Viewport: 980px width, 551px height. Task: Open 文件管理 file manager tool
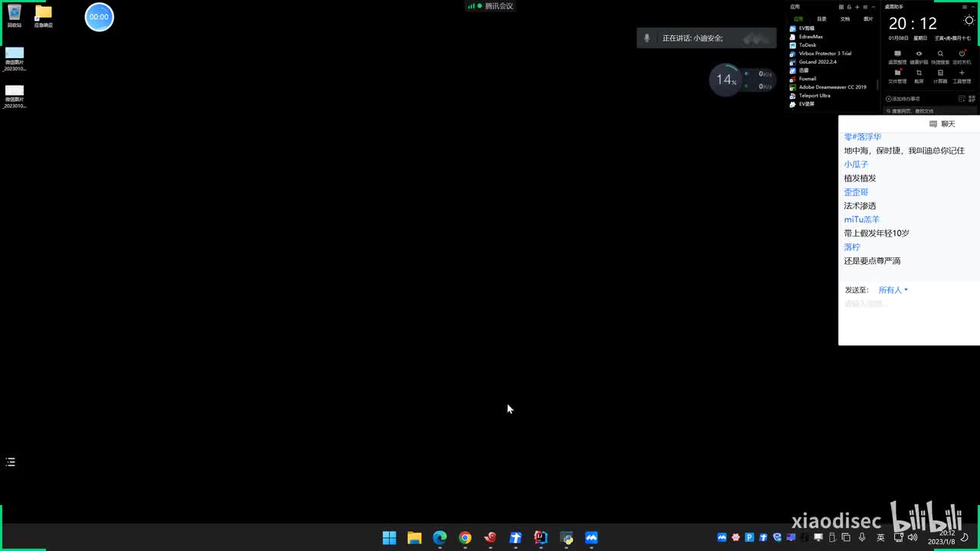[897, 77]
